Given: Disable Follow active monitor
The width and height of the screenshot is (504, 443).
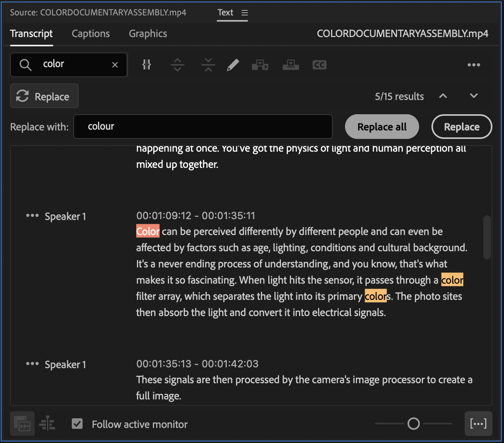Looking at the screenshot, I should coord(77,423).
